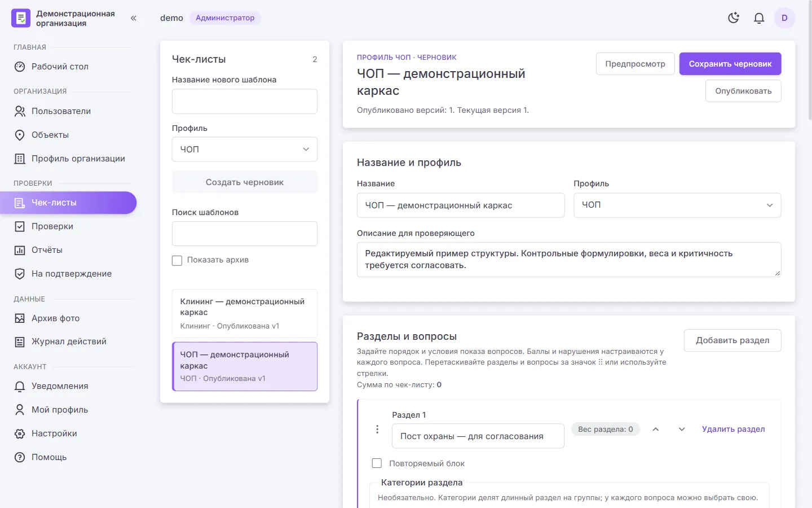
Task: Click the Проверки checkmark icon
Action: click(20, 226)
